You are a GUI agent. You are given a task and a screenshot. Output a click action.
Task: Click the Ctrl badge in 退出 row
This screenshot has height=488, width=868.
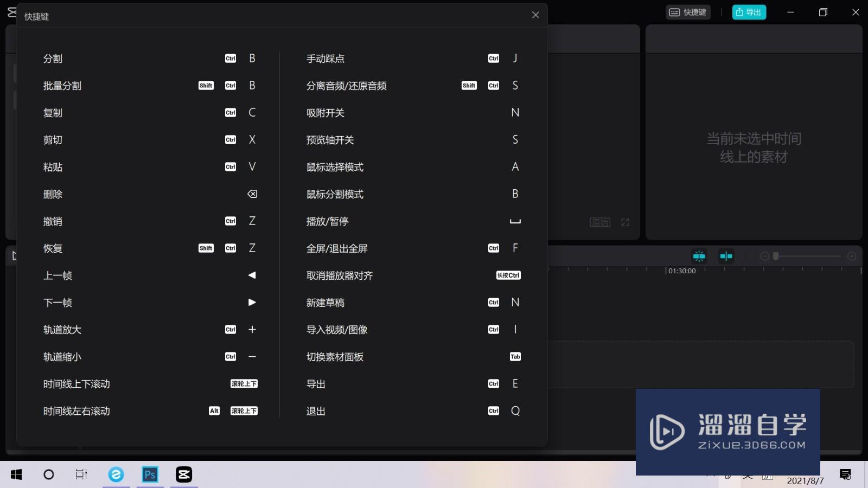[494, 411]
